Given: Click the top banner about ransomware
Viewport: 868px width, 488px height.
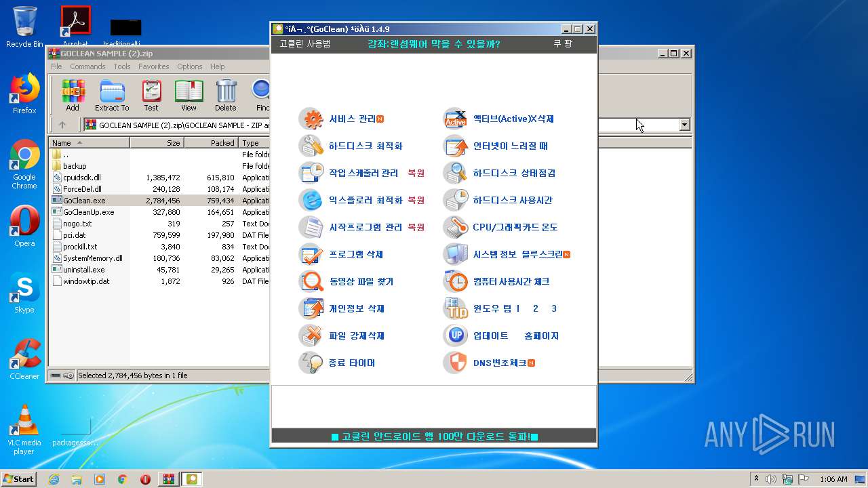Looking at the screenshot, I should pos(434,44).
